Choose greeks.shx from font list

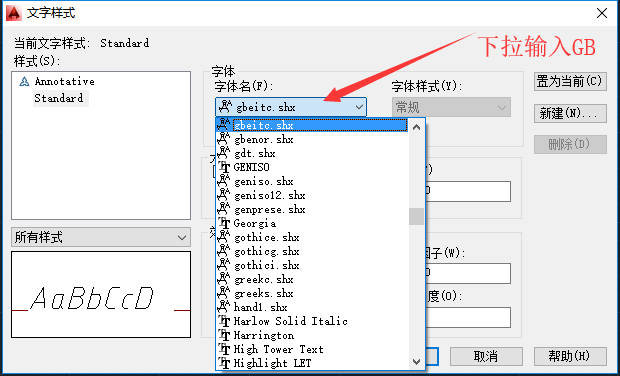click(x=312, y=293)
